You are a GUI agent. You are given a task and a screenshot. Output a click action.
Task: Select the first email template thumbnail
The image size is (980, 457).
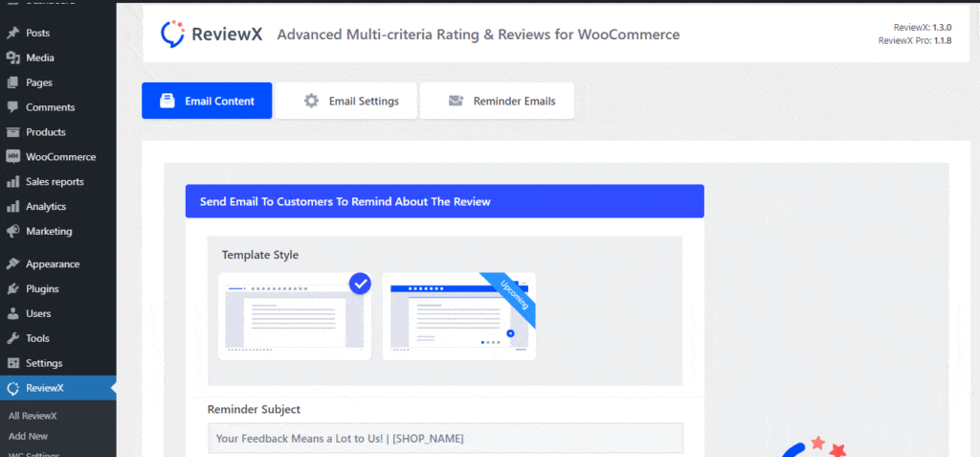click(295, 316)
